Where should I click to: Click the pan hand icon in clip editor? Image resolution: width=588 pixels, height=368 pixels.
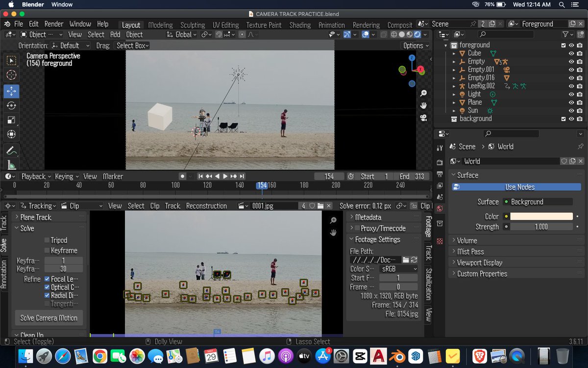click(x=333, y=233)
